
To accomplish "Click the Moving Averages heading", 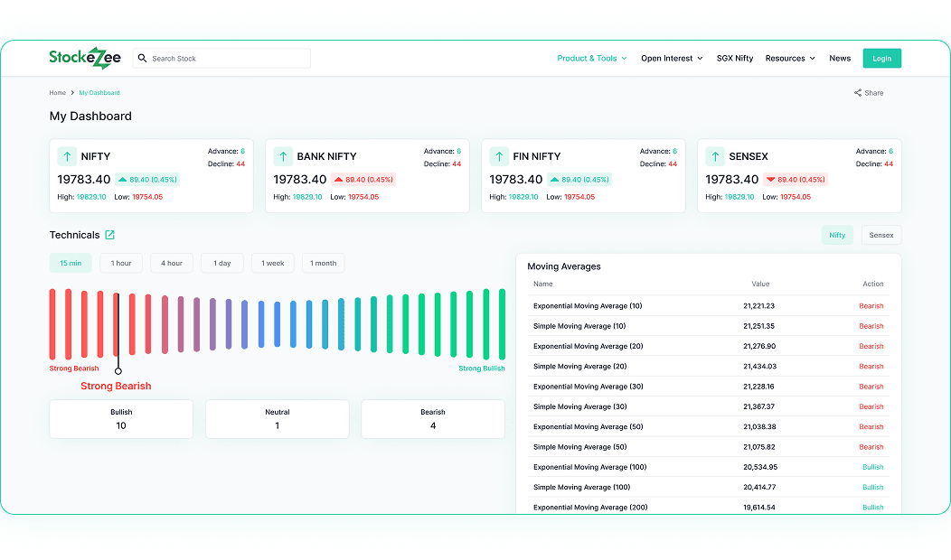I will click(x=564, y=266).
